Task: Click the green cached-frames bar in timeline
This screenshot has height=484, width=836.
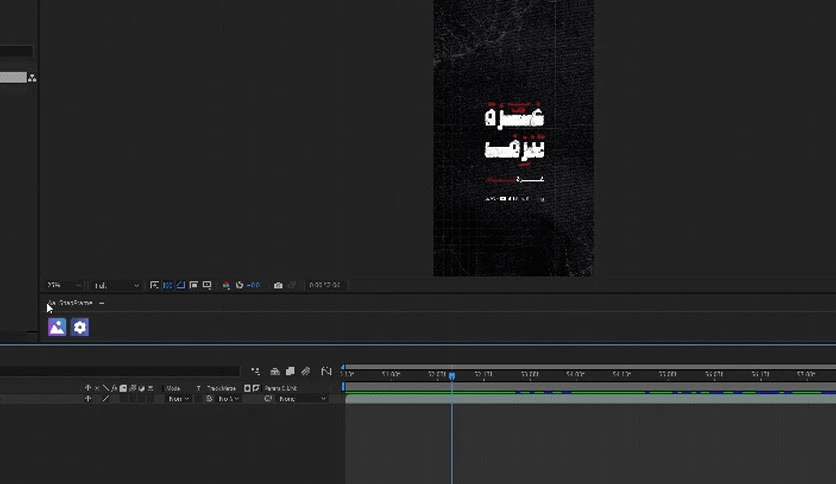Action: click(430, 393)
